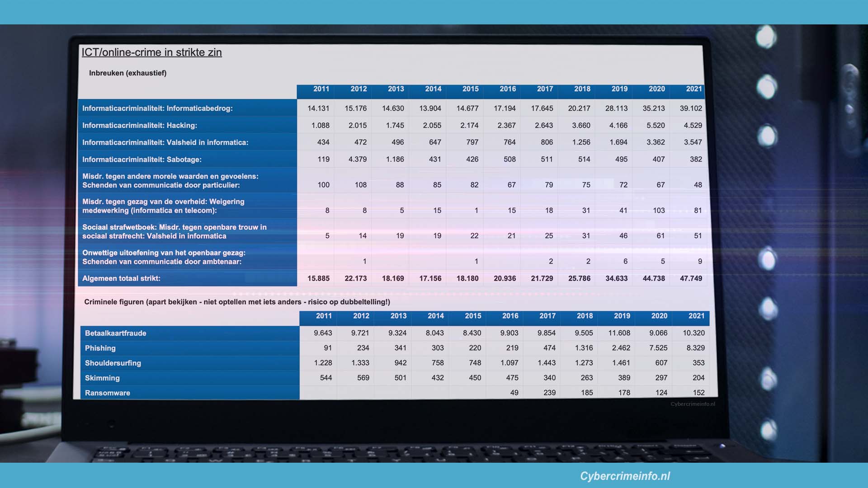Click the Inbreuken (exhaustief) subtitle
868x488 pixels.
pyautogui.click(x=127, y=73)
